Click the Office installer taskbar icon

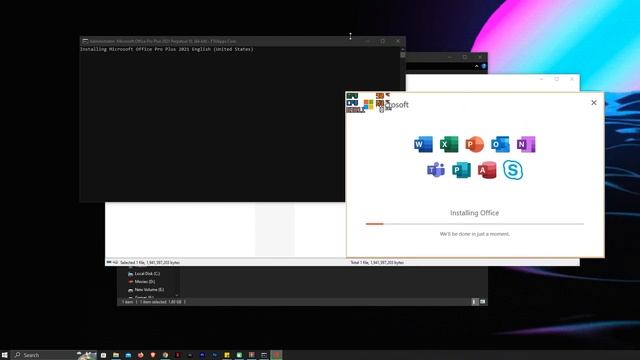pyautogui.click(x=276, y=355)
